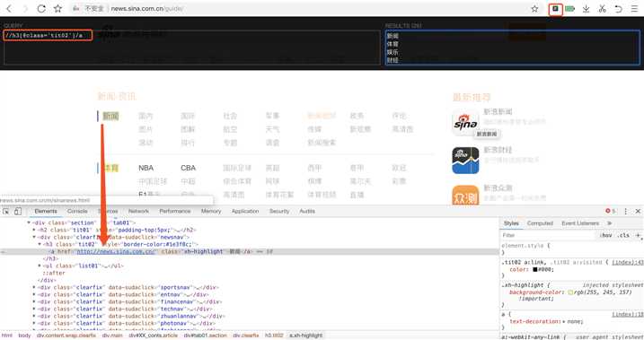Click the rgb(255, 245, 157) background color swatch

point(570,292)
